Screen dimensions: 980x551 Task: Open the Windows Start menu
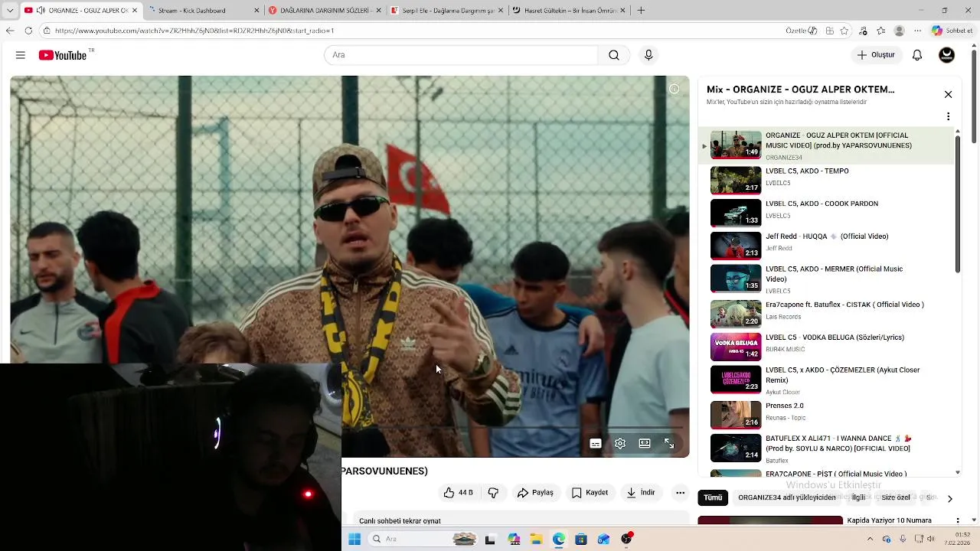click(354, 540)
